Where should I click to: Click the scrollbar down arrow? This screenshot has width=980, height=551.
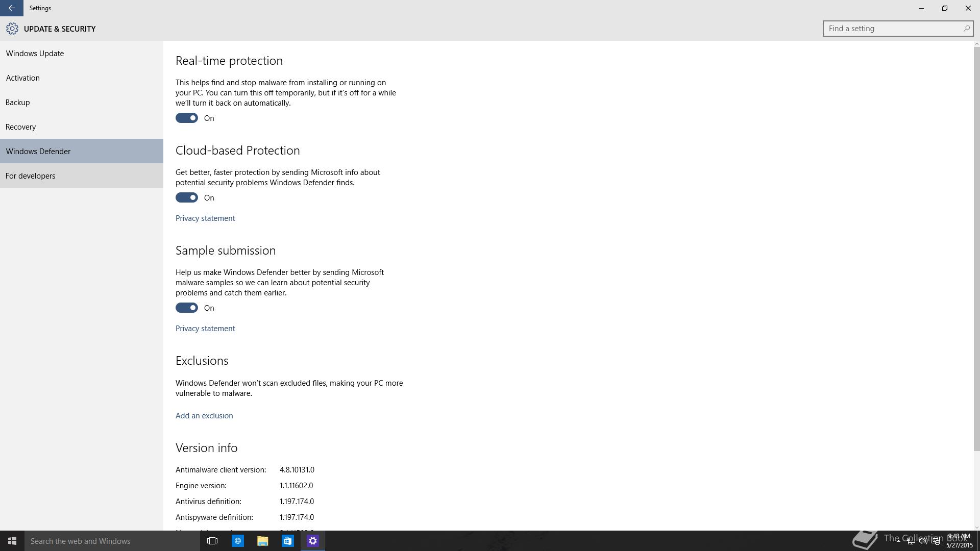[x=976, y=527]
